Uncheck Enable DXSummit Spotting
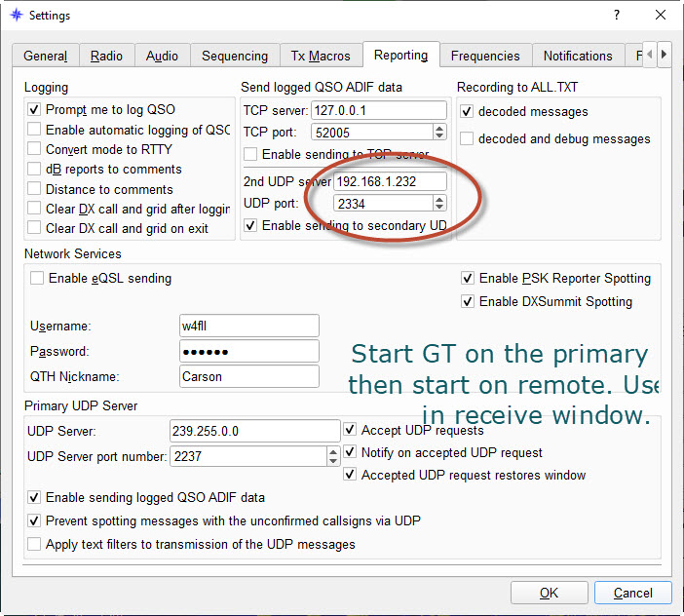This screenshot has height=616, width=684. click(468, 301)
